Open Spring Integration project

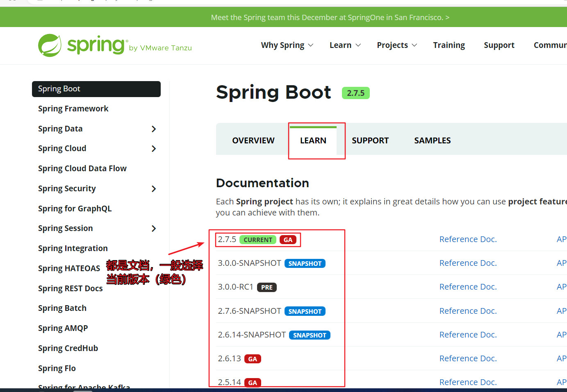tap(73, 248)
